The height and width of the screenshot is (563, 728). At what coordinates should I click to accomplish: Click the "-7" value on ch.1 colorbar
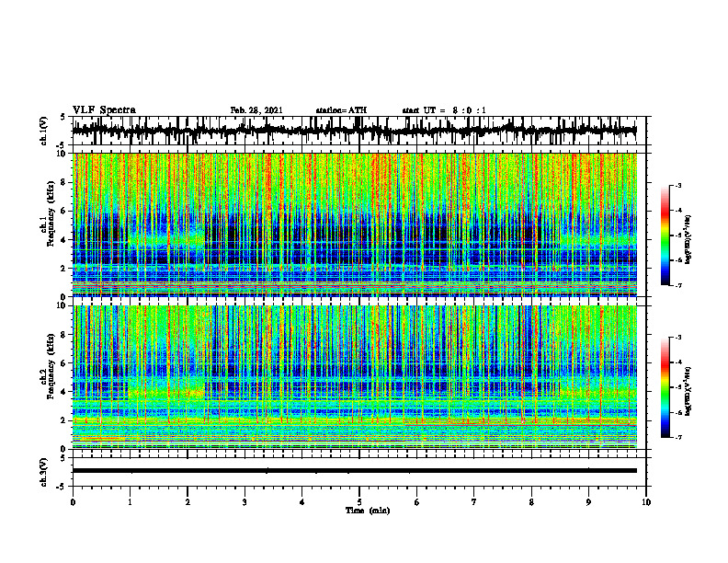click(677, 285)
